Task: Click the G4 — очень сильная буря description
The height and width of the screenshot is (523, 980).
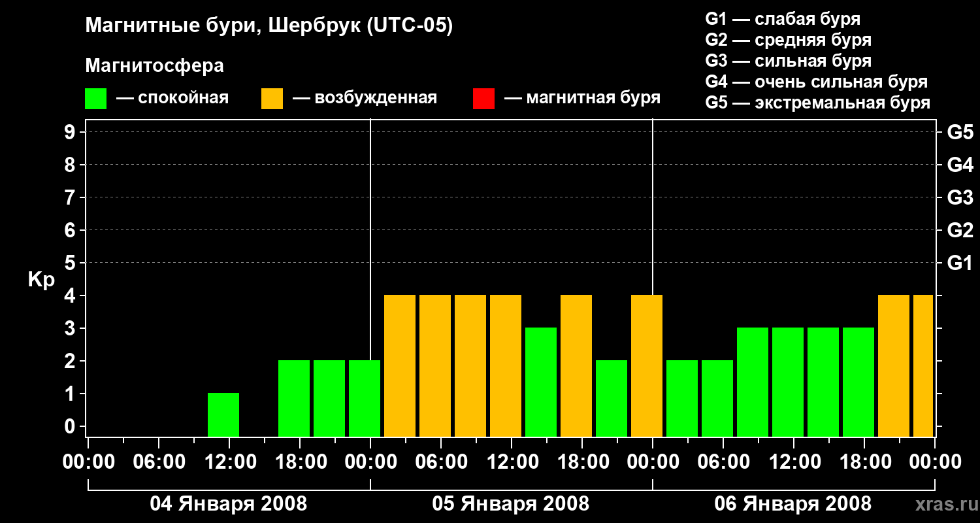Action: (x=817, y=82)
